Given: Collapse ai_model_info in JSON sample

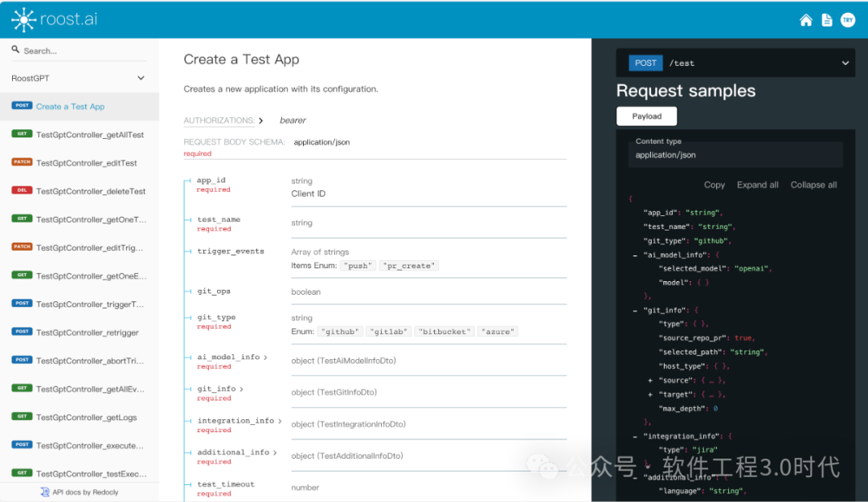Looking at the screenshot, I should coord(635,255).
